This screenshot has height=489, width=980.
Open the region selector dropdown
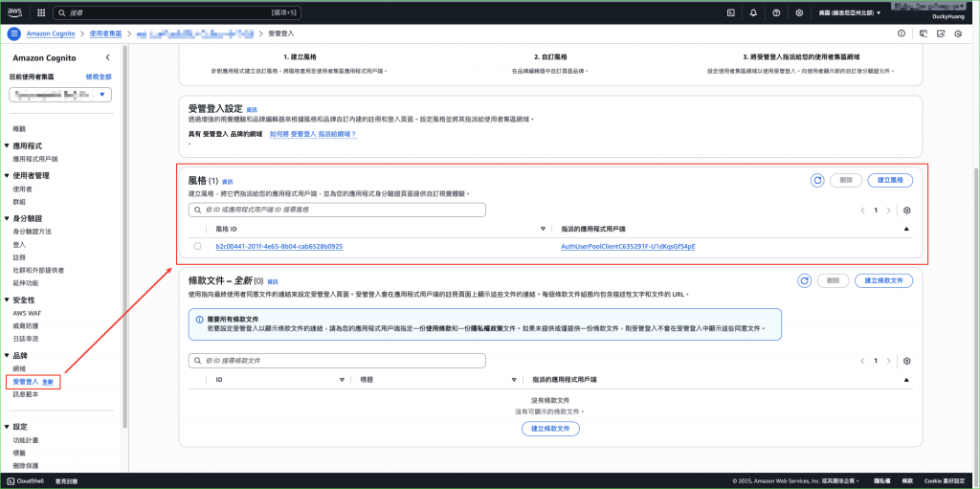click(850, 12)
